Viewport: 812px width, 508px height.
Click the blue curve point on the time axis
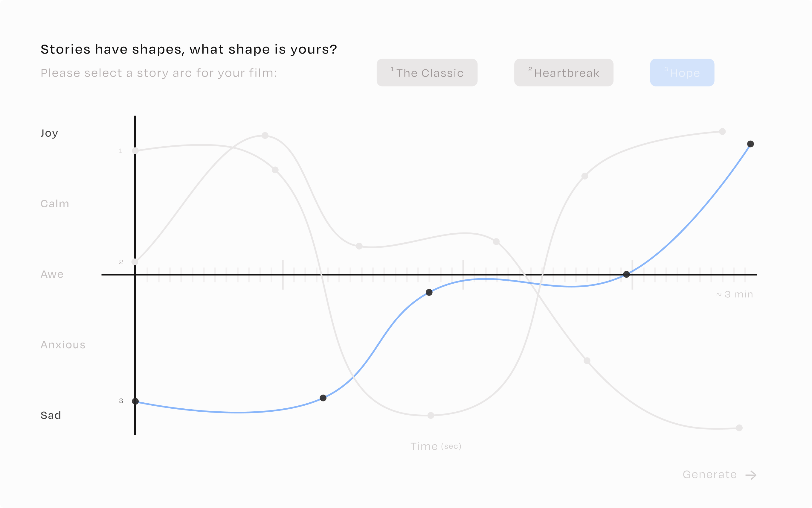(x=626, y=274)
